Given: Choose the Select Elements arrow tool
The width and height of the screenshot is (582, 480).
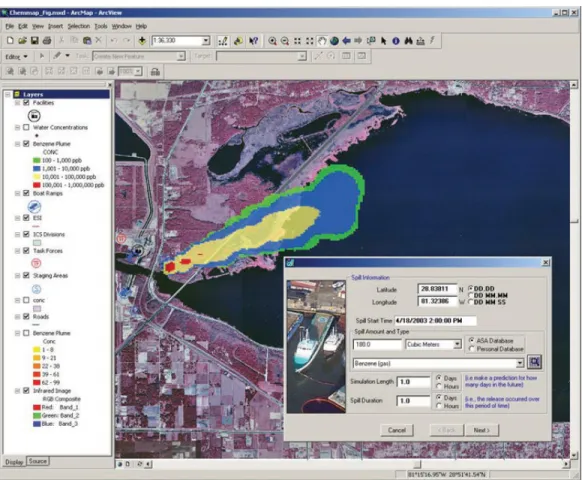Looking at the screenshot, I should [383, 41].
